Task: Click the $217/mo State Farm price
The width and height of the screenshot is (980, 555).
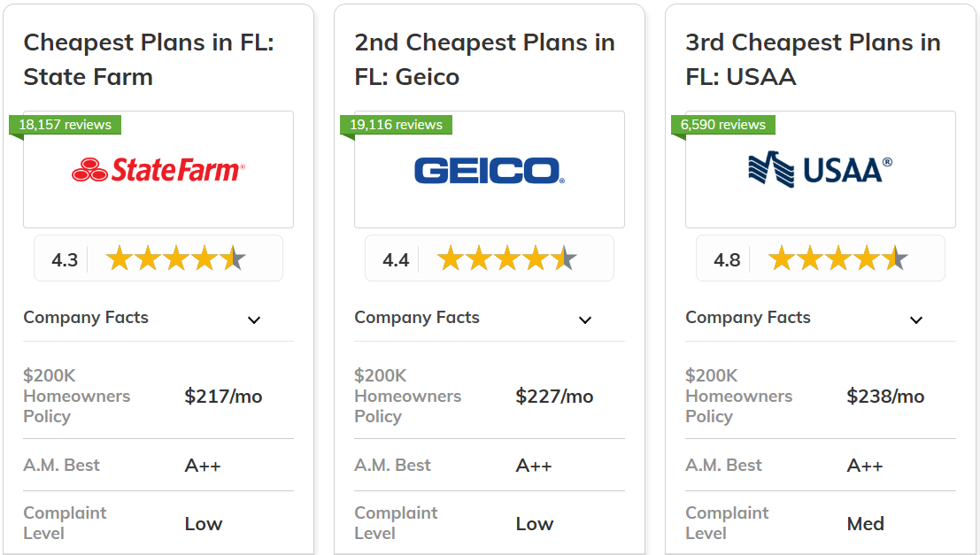Action: (223, 397)
